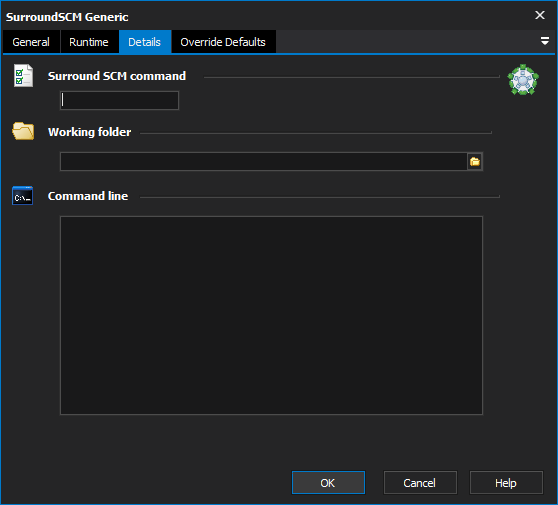Click the Surround SCM logo icon
The height and width of the screenshot is (505, 558).
pyautogui.click(x=523, y=80)
